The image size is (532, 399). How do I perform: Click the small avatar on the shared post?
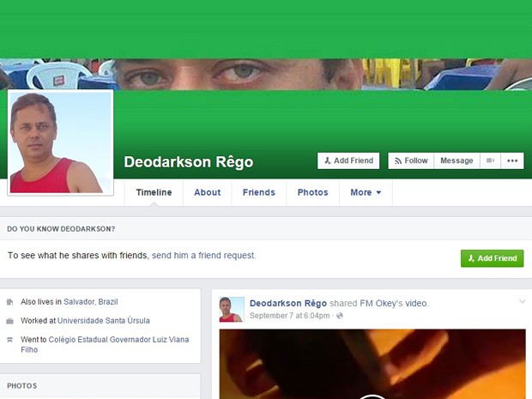[232, 310]
